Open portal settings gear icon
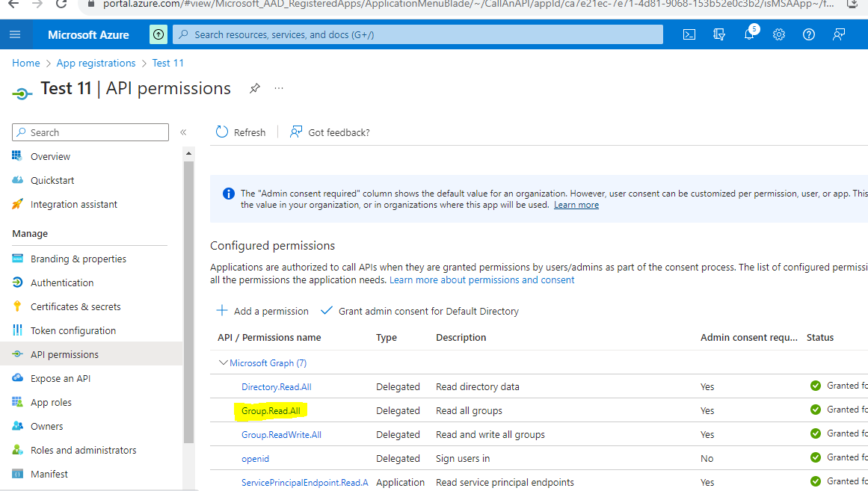 click(779, 34)
